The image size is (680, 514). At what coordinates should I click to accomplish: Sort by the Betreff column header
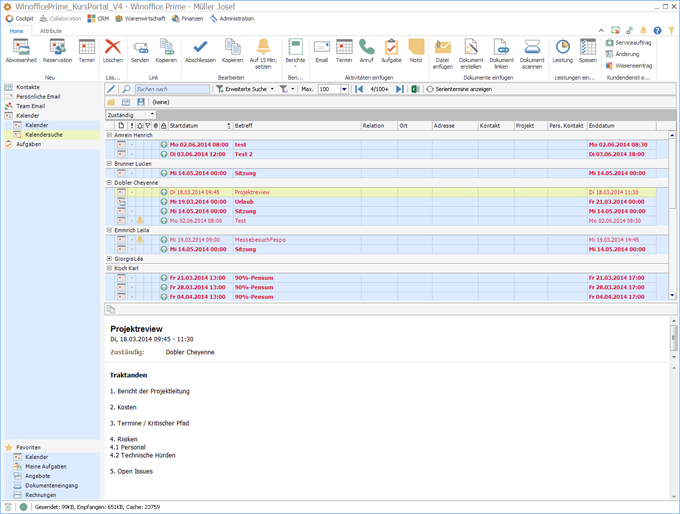point(297,126)
